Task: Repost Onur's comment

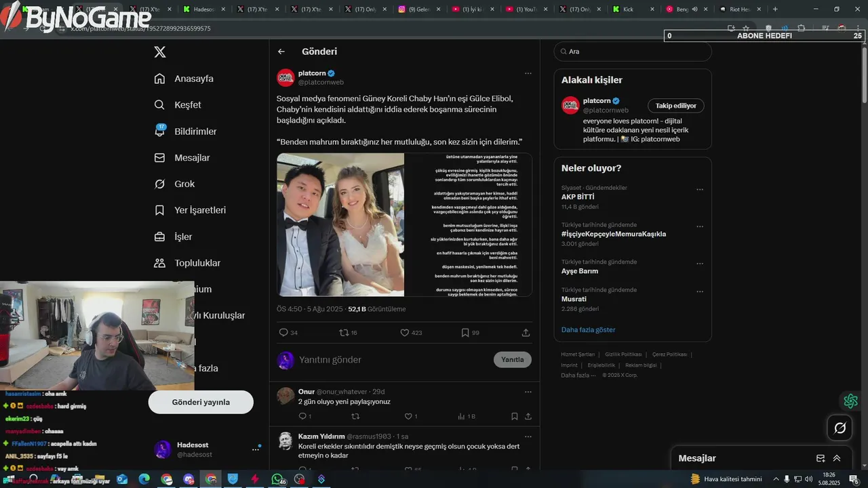Action: point(355,416)
